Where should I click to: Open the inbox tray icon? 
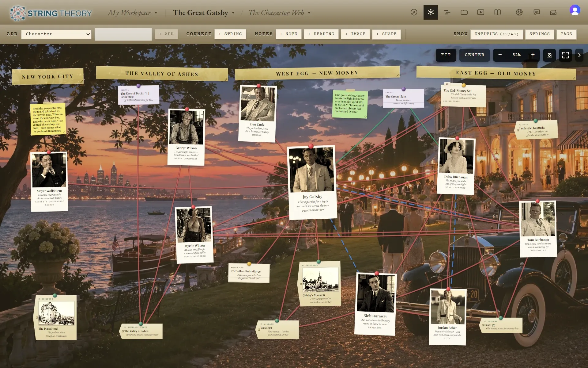(553, 13)
